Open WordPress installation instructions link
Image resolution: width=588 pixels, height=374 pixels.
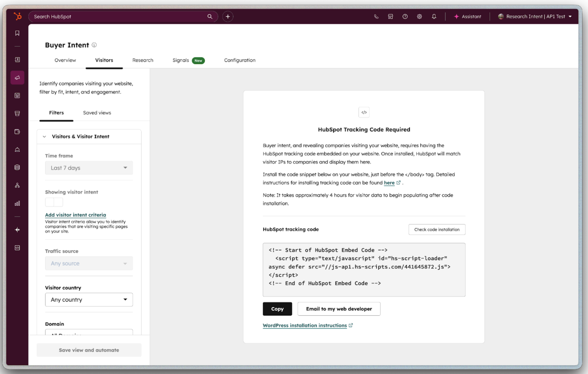pyautogui.click(x=305, y=325)
